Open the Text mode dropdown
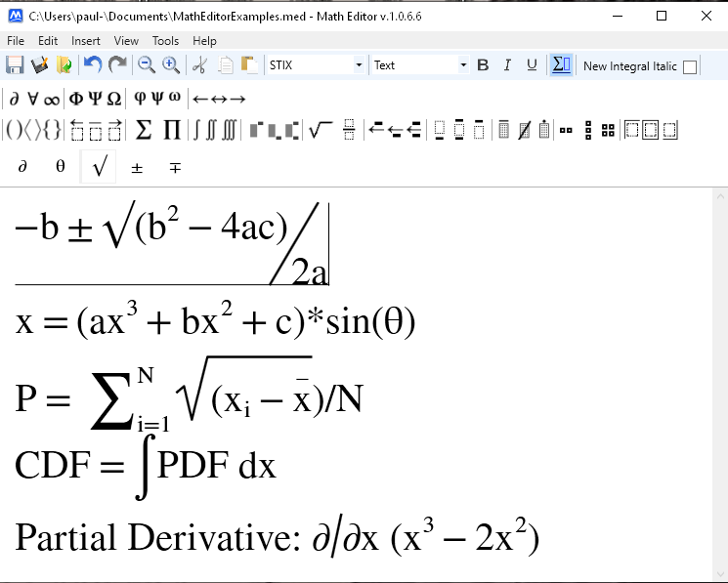Image resolution: width=728 pixels, height=583 pixels. click(x=463, y=65)
